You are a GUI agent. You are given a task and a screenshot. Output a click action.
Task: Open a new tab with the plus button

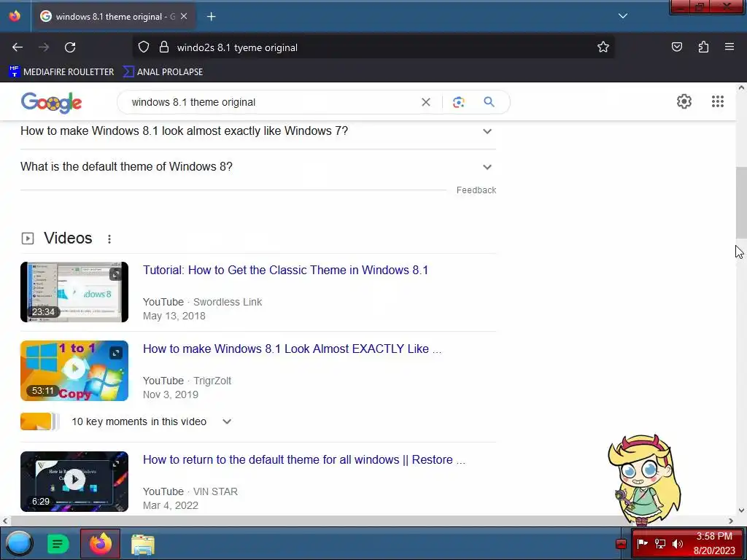coord(212,17)
